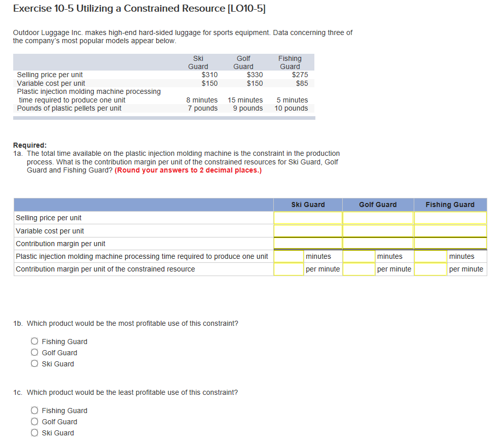Select Fishing Guard as most profitable use
Screen dimensions: 504x441
click(x=34, y=342)
